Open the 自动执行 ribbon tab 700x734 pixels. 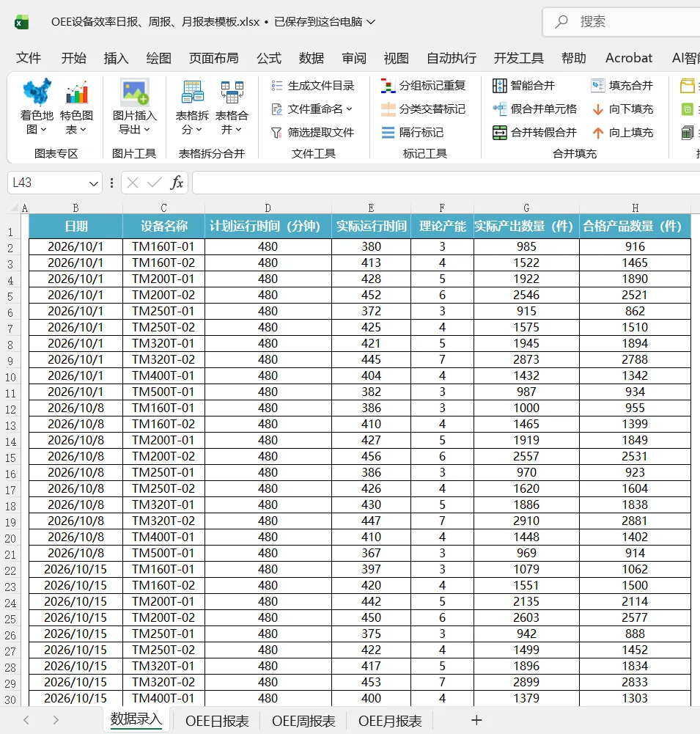pyautogui.click(x=452, y=58)
